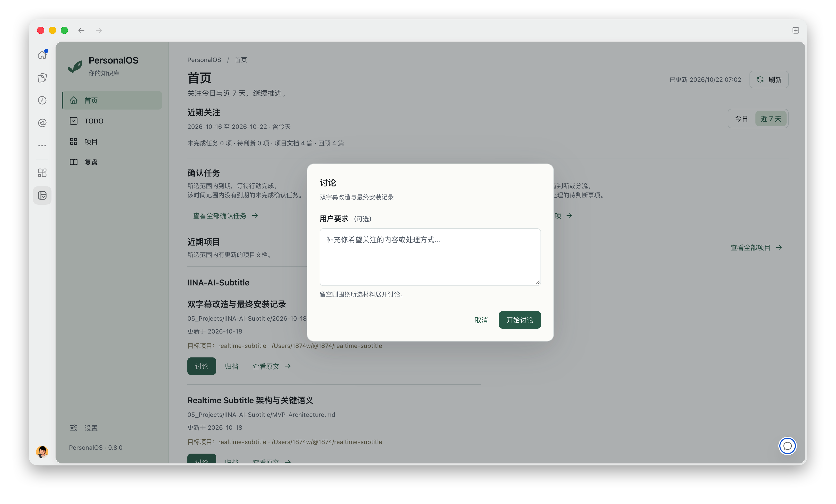Open 复盘 in the sidebar
This screenshot has height=504, width=836.
pyautogui.click(x=112, y=162)
